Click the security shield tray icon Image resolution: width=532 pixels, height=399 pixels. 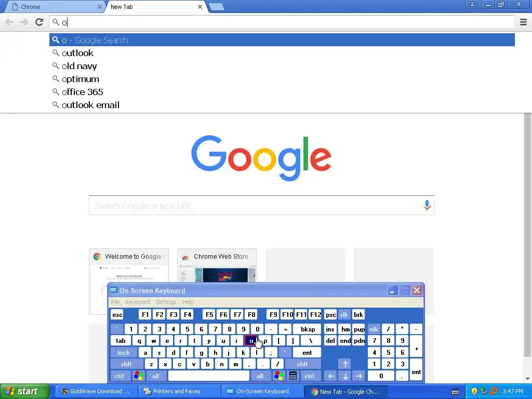coord(474,391)
